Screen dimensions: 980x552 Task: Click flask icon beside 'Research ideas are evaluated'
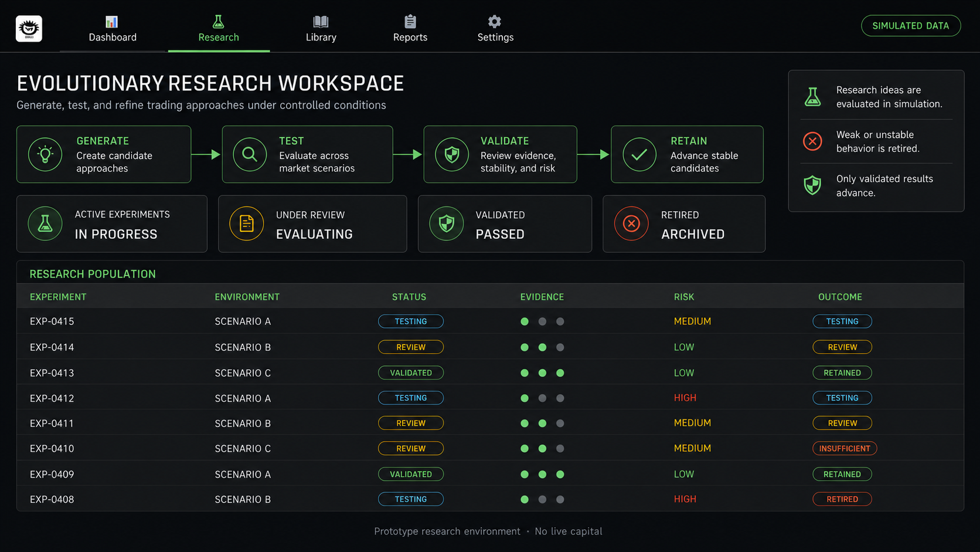[812, 97]
